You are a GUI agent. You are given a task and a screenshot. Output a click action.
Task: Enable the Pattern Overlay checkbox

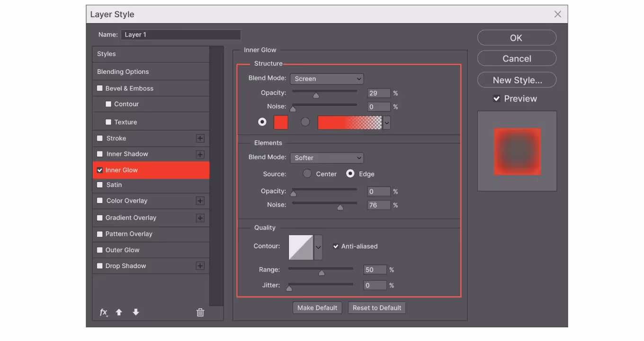pos(100,234)
